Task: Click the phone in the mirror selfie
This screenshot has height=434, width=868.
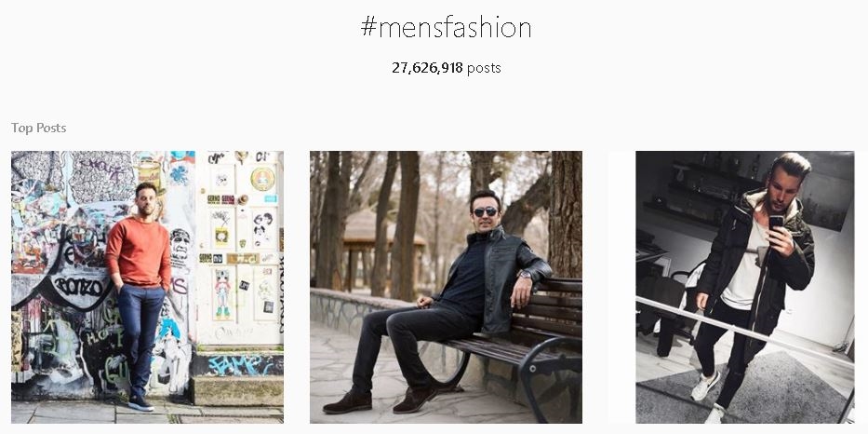Action: (776, 223)
